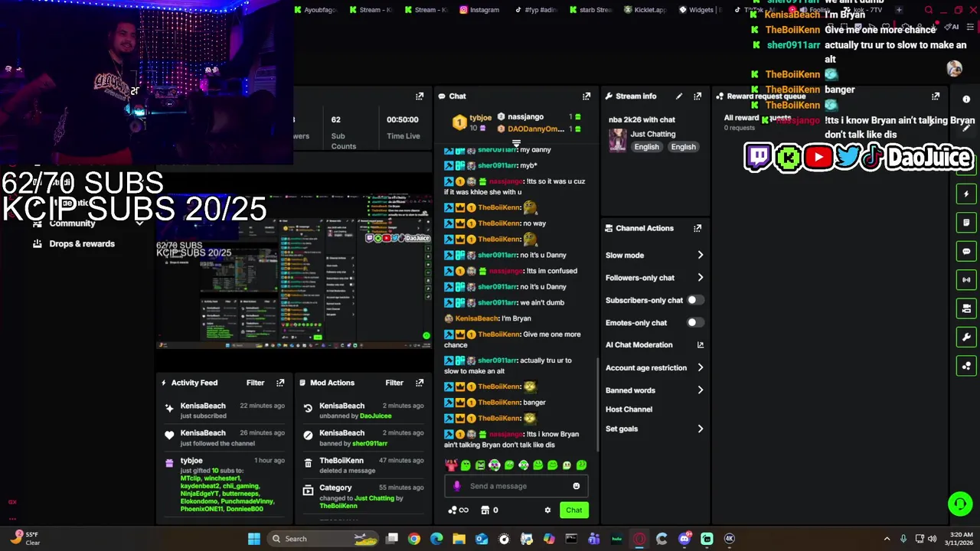The height and width of the screenshot is (551, 980).
Task: Switch to the starb Stream browser tab
Action: click(591, 10)
